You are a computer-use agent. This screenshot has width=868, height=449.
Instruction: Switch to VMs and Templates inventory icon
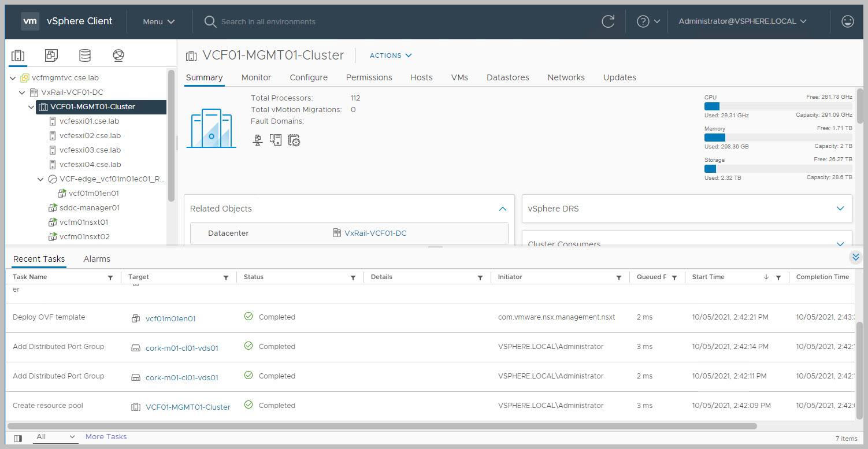pos(51,55)
